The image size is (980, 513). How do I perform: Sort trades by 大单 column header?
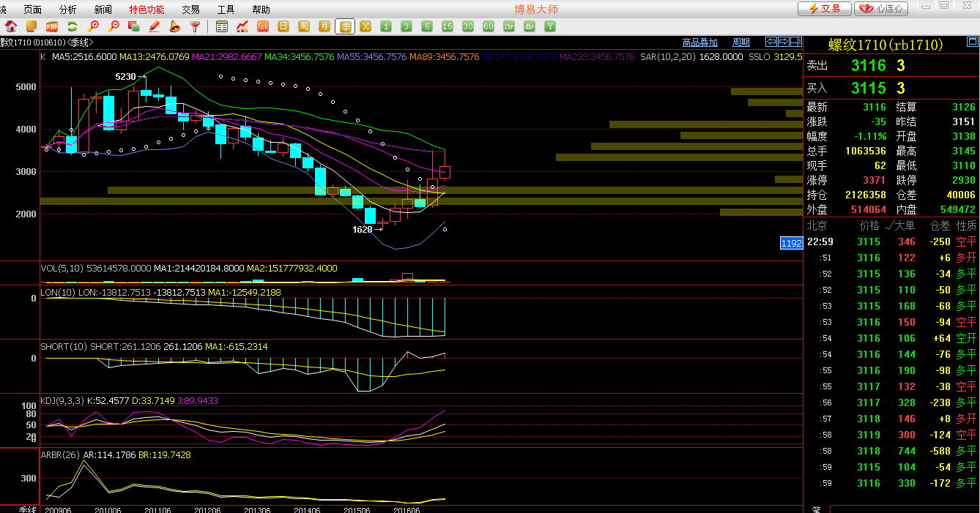903,226
